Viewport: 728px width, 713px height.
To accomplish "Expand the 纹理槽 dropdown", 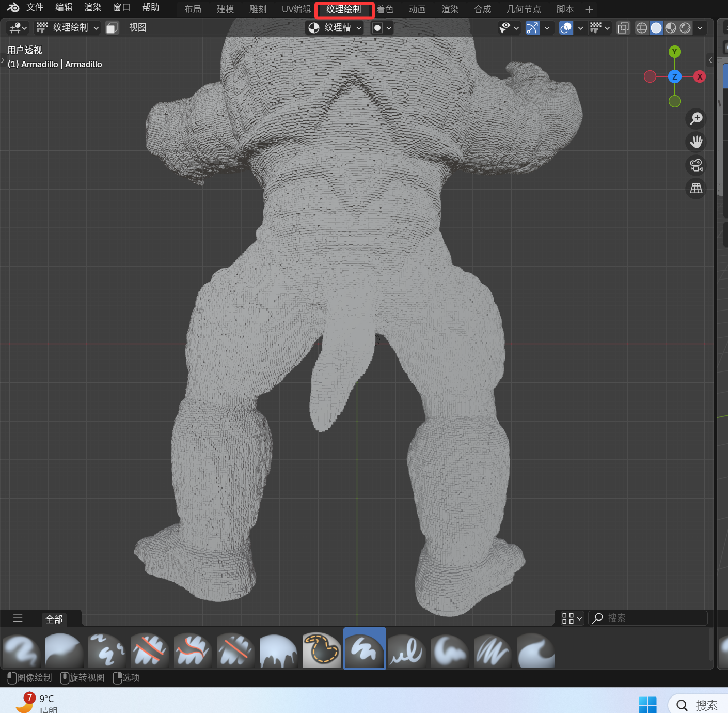I will click(335, 28).
